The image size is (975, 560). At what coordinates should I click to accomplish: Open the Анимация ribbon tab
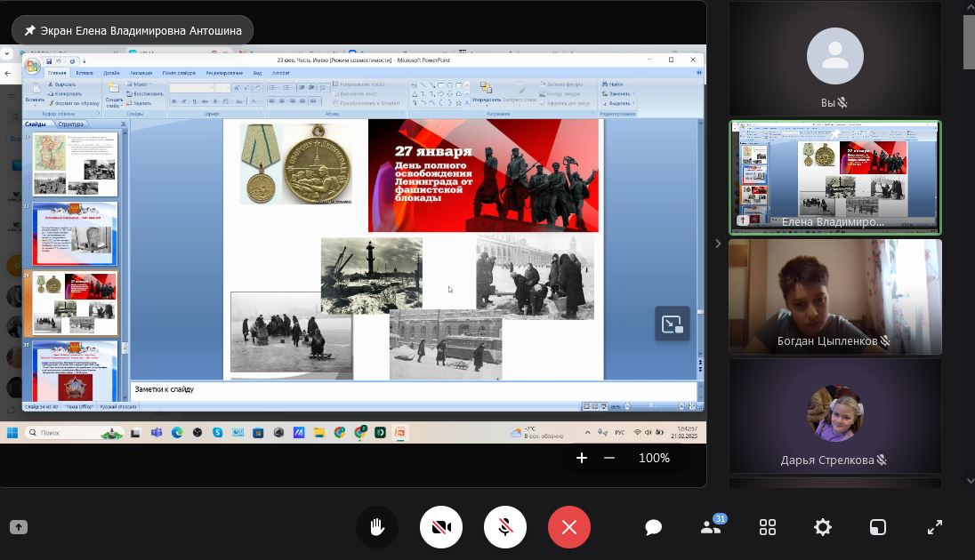[141, 73]
